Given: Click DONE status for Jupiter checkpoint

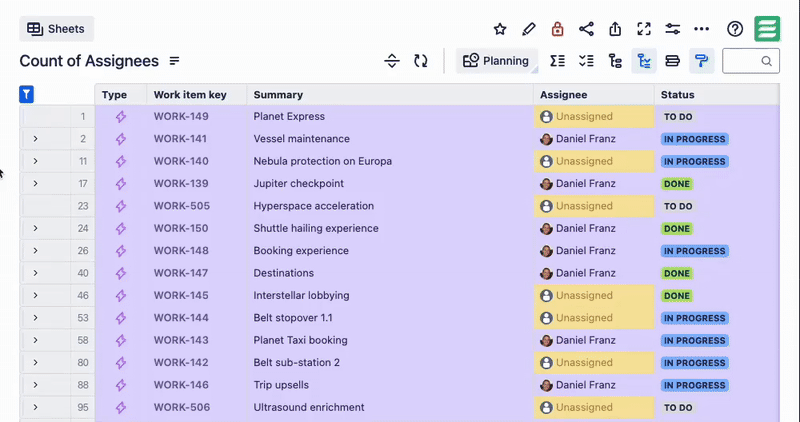Looking at the screenshot, I should (677, 184).
